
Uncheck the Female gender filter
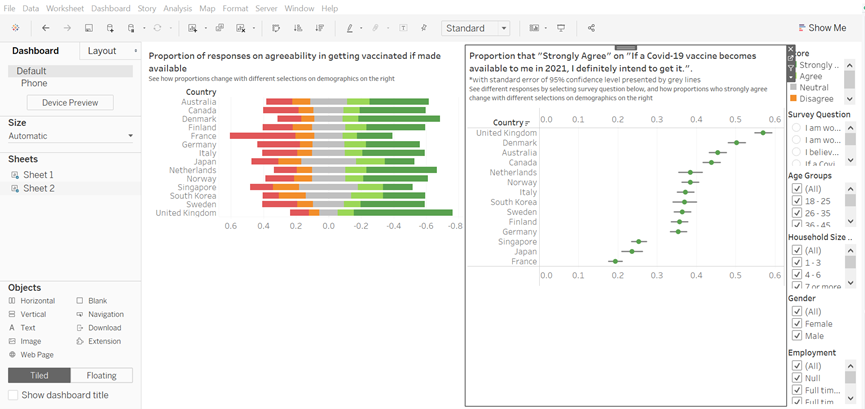click(x=797, y=324)
